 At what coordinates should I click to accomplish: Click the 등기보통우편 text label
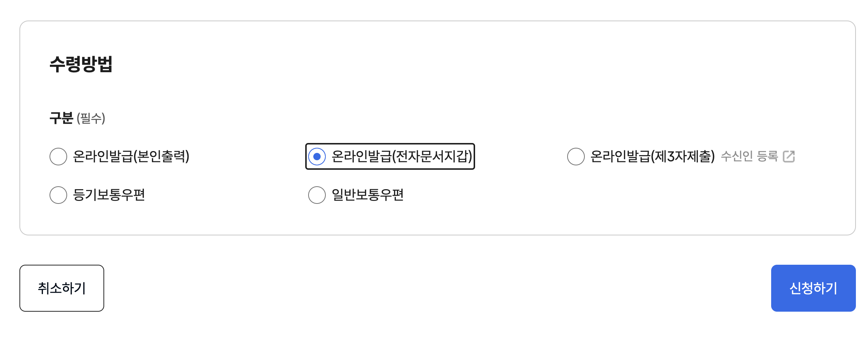click(109, 195)
